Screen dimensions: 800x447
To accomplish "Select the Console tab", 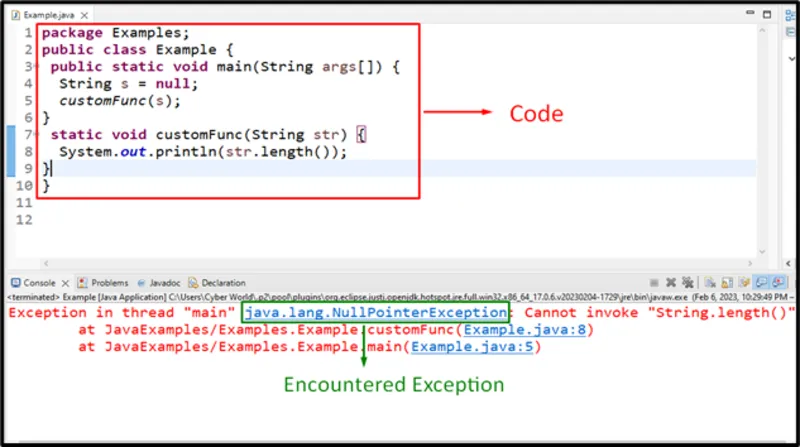I will point(38,283).
